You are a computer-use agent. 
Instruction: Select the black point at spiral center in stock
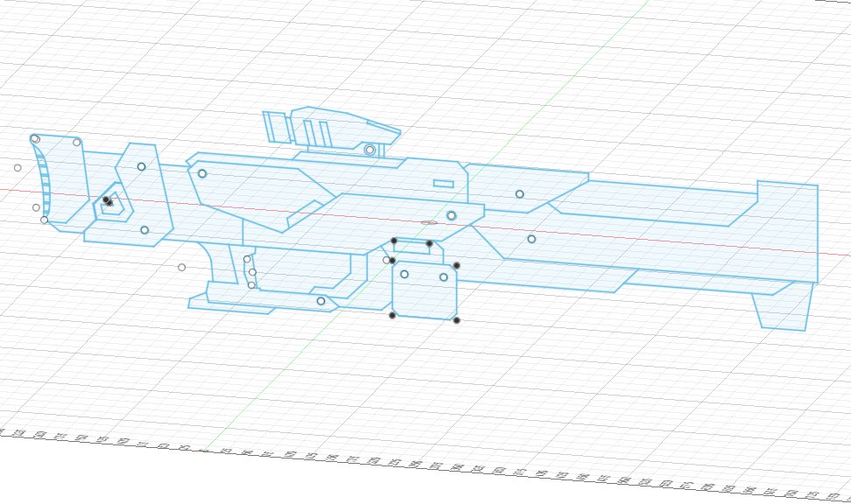click(x=108, y=201)
